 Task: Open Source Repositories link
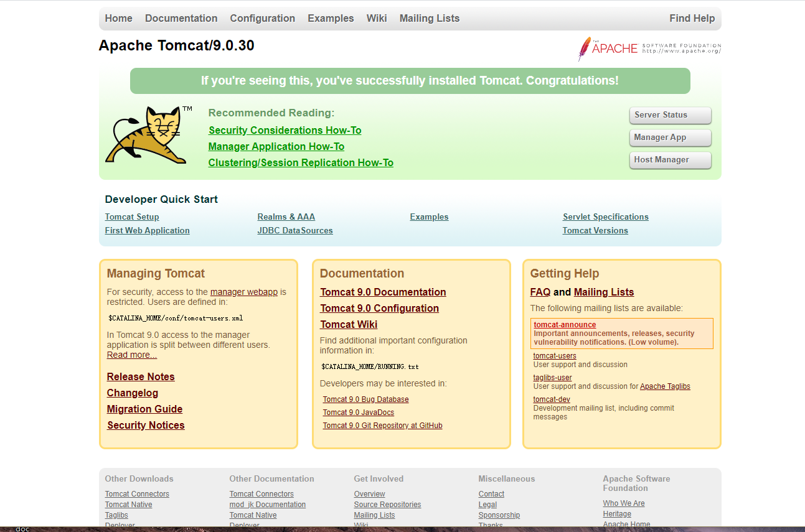coord(387,505)
